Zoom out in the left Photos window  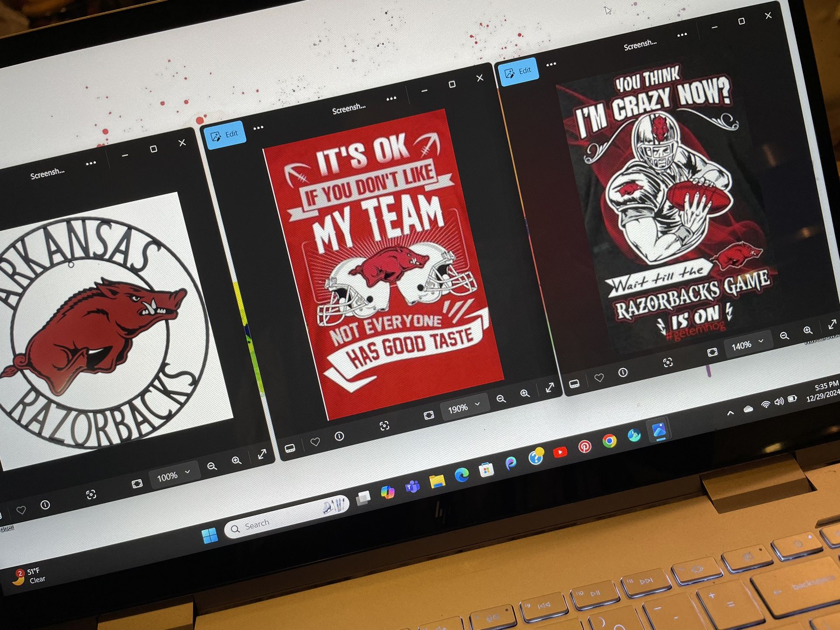click(212, 466)
